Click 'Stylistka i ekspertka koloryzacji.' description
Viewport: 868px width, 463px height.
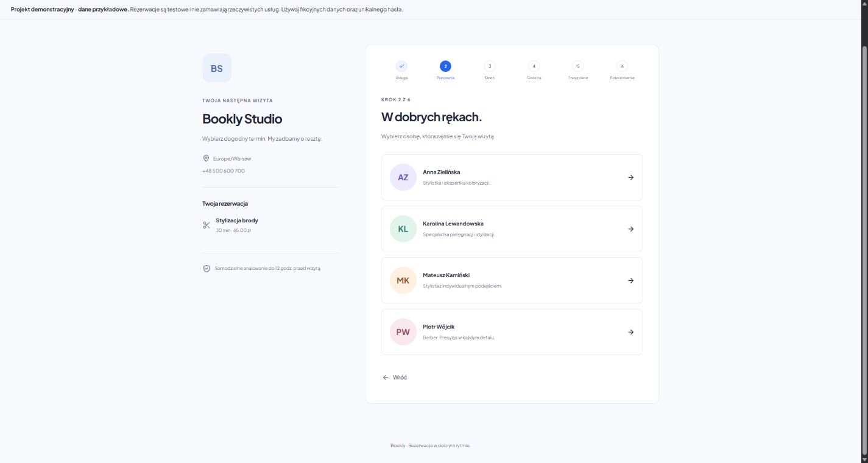coord(456,183)
